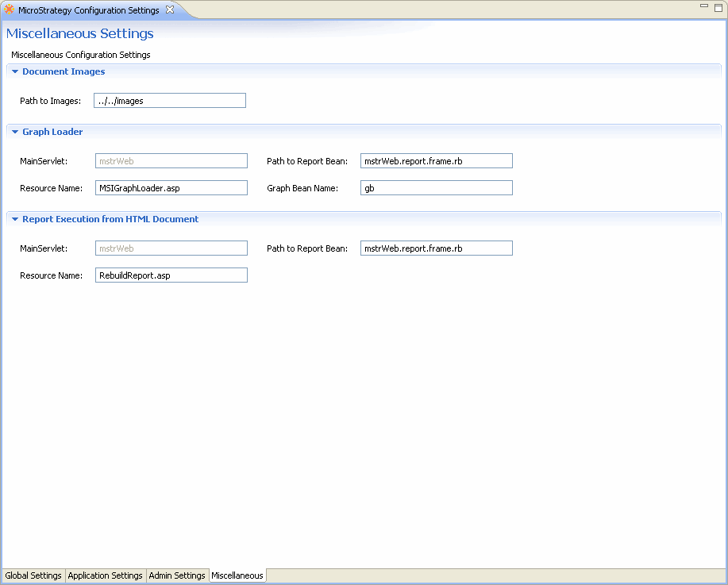Select the Miscellaneous tab
The image size is (728, 585).
[x=237, y=575]
